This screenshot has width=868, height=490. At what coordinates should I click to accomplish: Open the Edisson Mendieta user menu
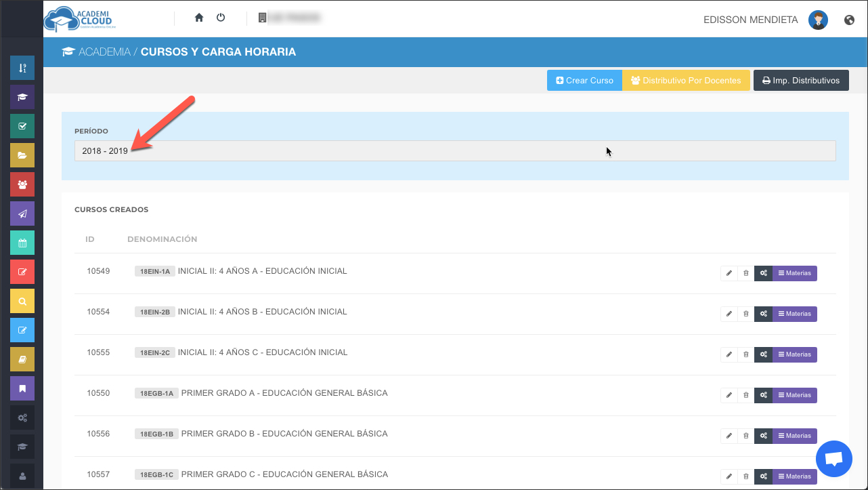(x=751, y=20)
